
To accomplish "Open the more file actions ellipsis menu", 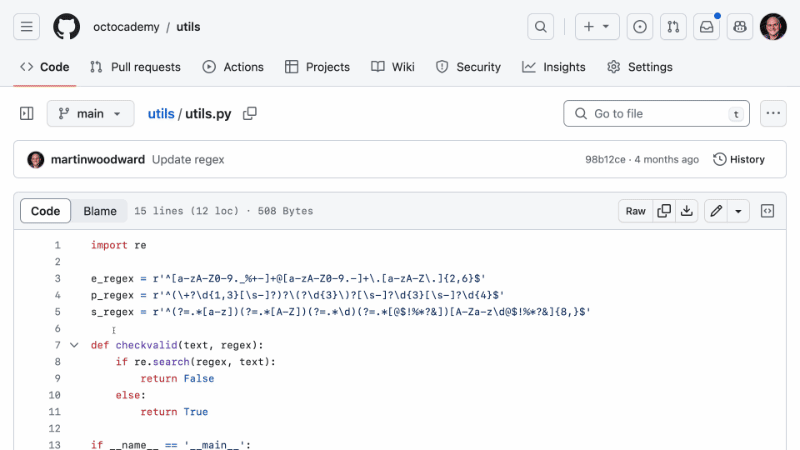I will pos(773,113).
